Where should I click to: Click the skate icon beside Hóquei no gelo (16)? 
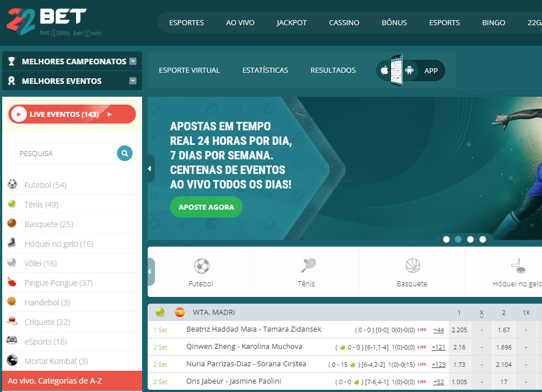(12, 243)
